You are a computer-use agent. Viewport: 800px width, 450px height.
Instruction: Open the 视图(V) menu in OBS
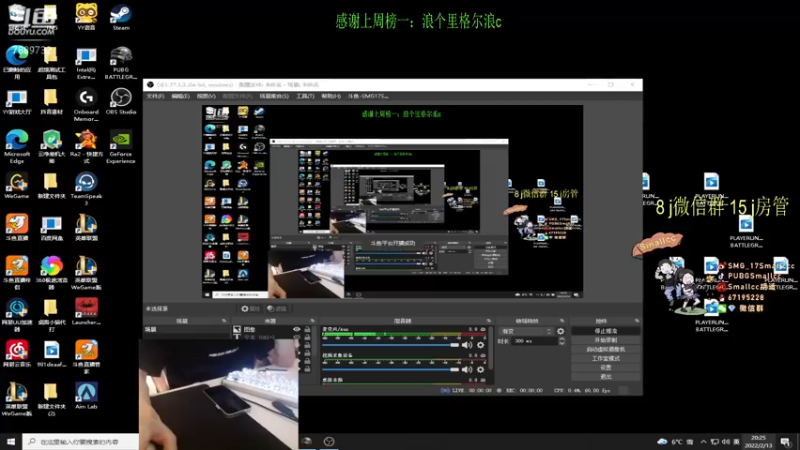click(206, 96)
